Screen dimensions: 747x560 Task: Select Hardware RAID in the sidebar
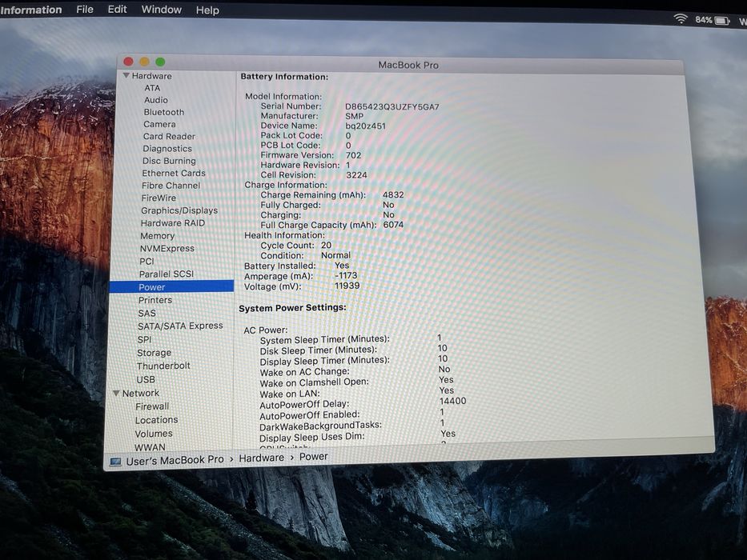click(172, 223)
